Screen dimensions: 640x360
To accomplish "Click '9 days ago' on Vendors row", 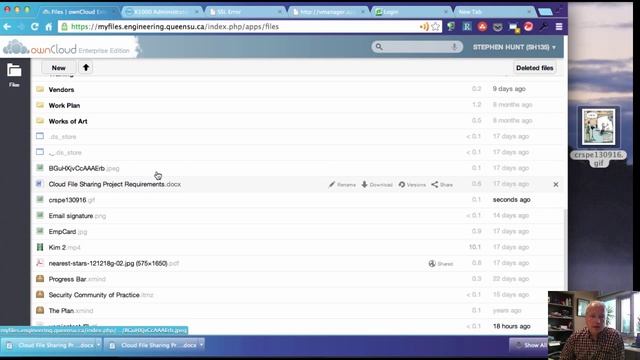I will pos(509,89).
